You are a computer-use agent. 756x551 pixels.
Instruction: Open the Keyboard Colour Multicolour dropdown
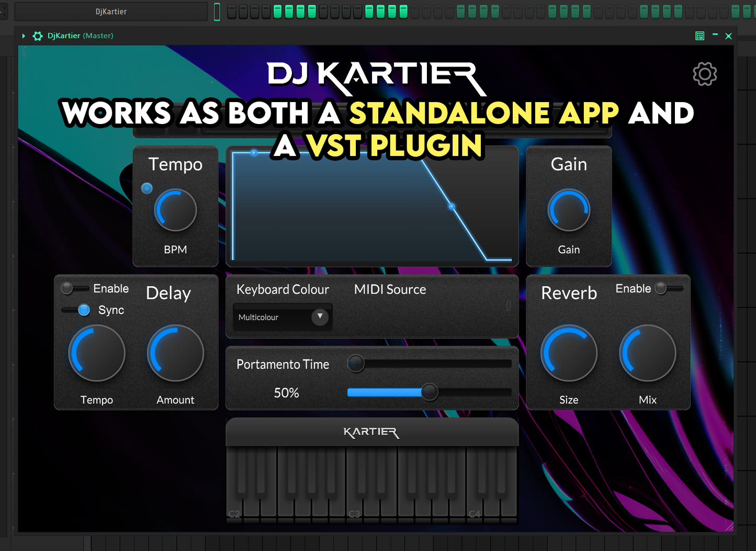coord(283,317)
